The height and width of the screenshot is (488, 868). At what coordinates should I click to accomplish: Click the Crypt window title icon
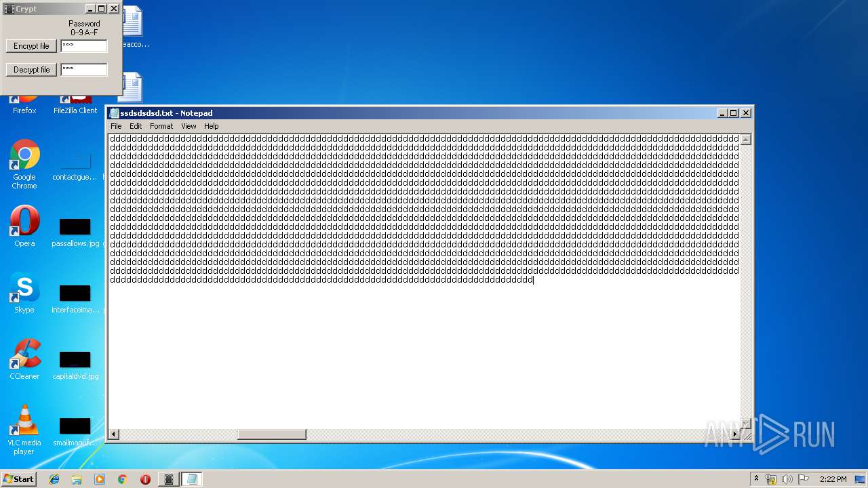click(9, 9)
